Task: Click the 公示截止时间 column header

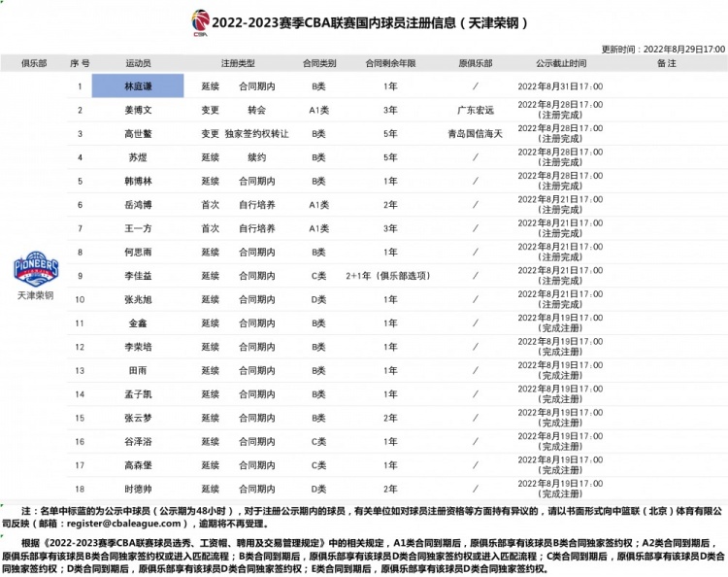Action: point(561,63)
